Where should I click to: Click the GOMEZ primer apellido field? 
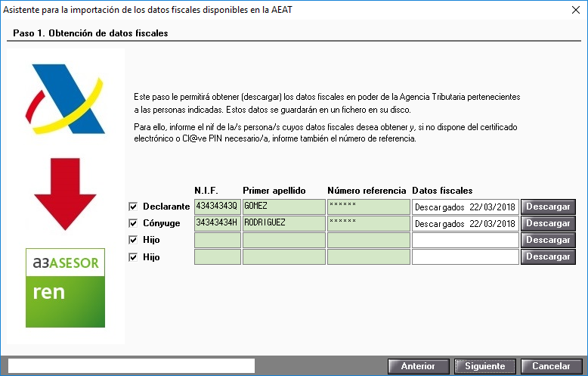(x=284, y=207)
